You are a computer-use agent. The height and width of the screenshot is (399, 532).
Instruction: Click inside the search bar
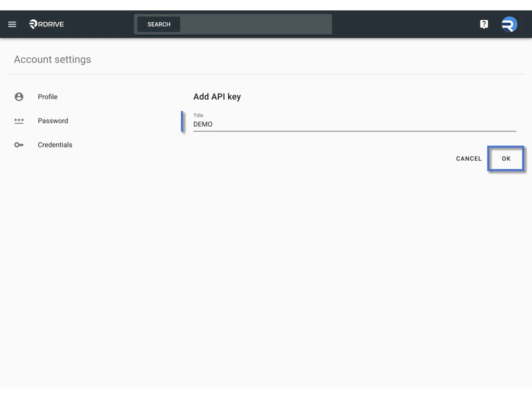click(255, 24)
